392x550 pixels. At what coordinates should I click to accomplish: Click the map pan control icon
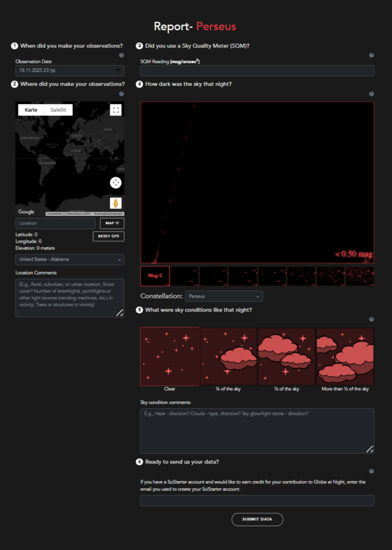(115, 183)
